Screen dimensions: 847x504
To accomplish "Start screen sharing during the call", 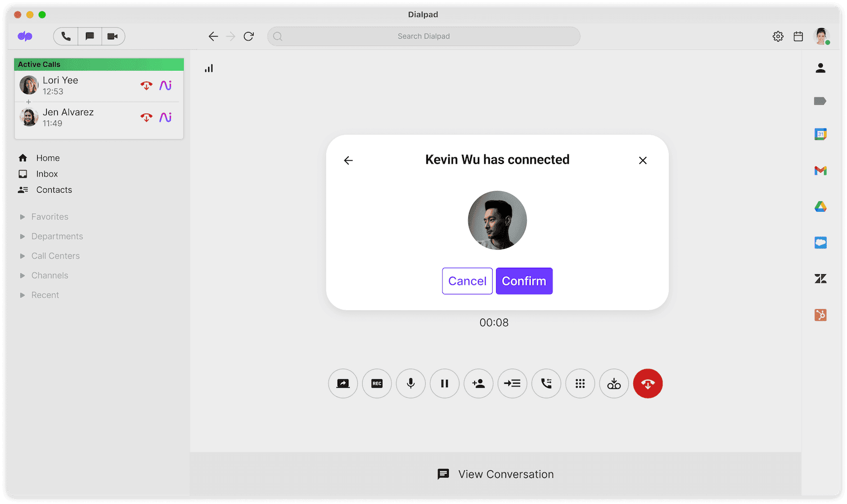I will (343, 383).
